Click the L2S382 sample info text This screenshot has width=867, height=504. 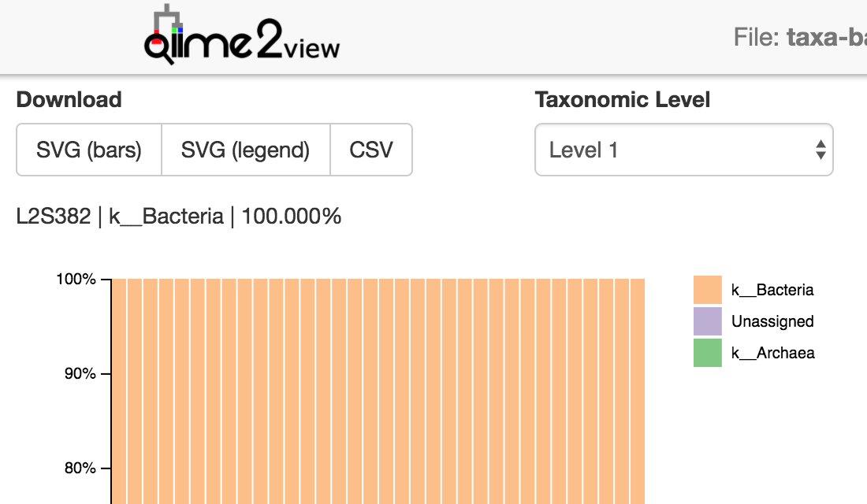coord(179,216)
